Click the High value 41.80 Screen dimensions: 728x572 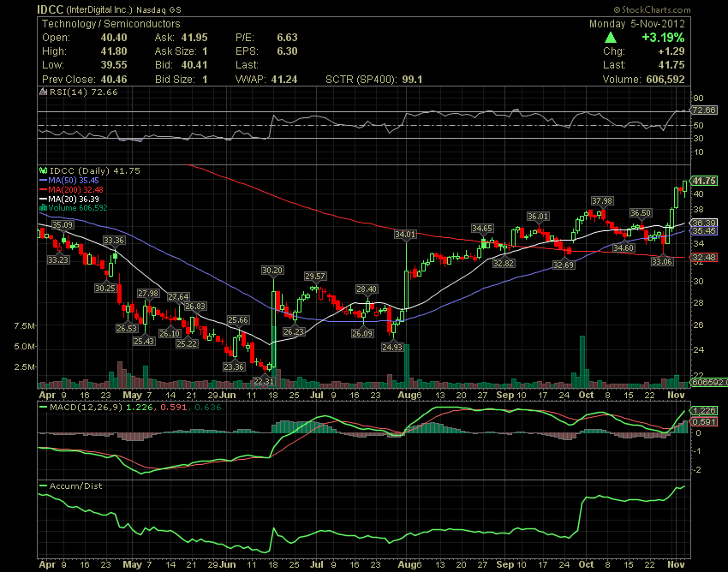point(114,51)
